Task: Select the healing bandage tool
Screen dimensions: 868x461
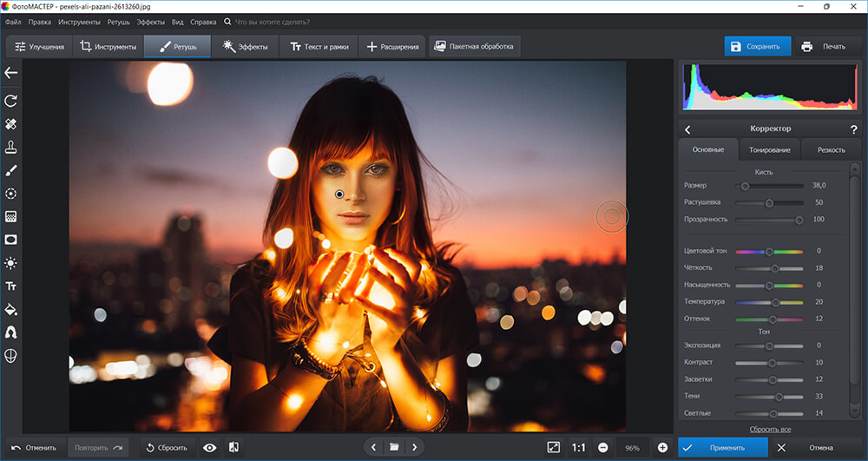Action: pyautogui.click(x=10, y=124)
